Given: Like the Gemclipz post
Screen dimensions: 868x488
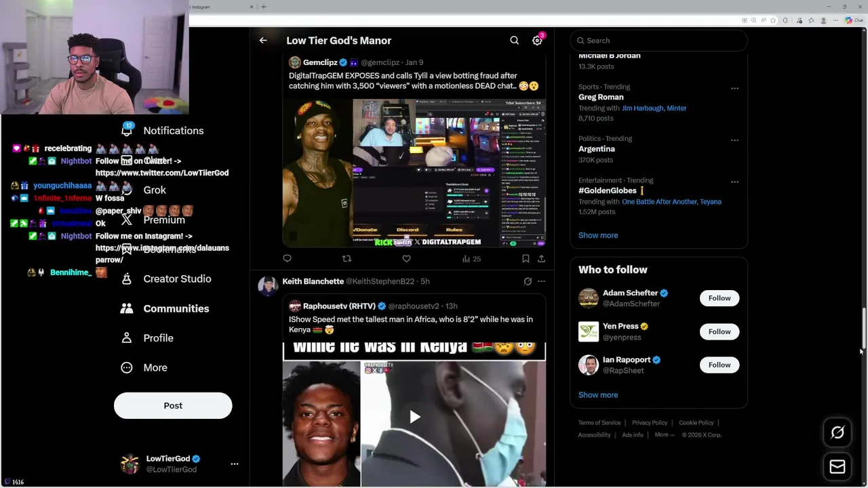Looking at the screenshot, I should point(406,258).
